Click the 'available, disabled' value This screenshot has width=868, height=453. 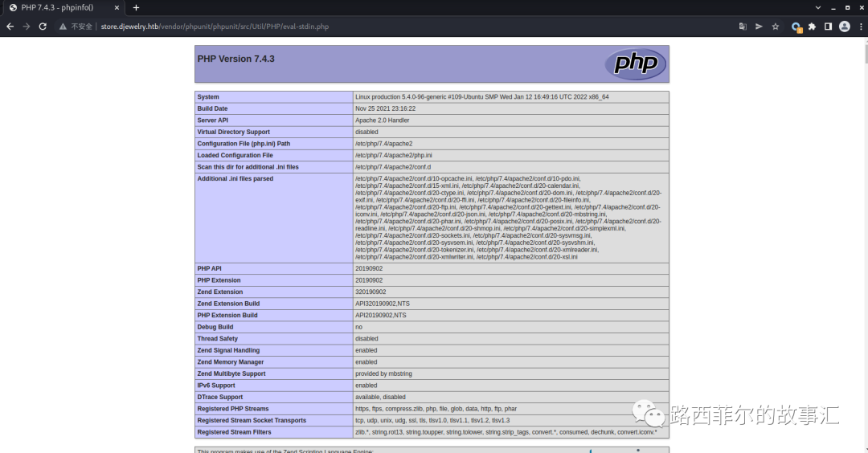pos(380,397)
